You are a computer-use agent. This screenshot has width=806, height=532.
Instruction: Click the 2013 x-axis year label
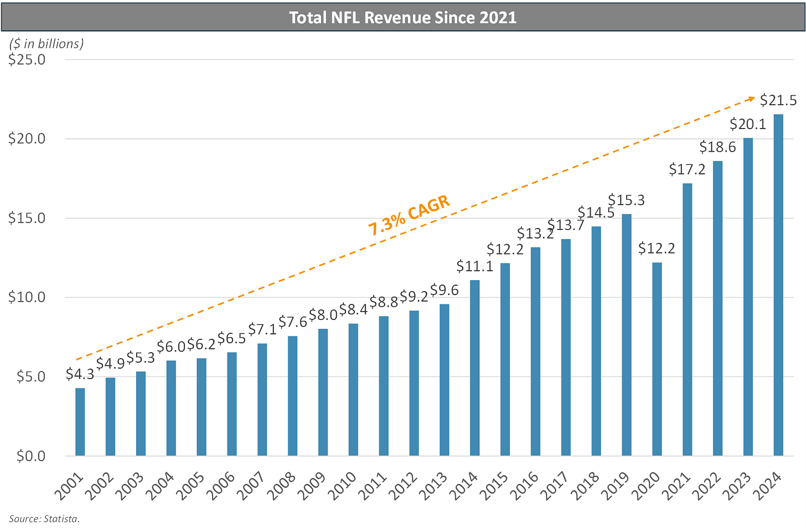pos(433,486)
